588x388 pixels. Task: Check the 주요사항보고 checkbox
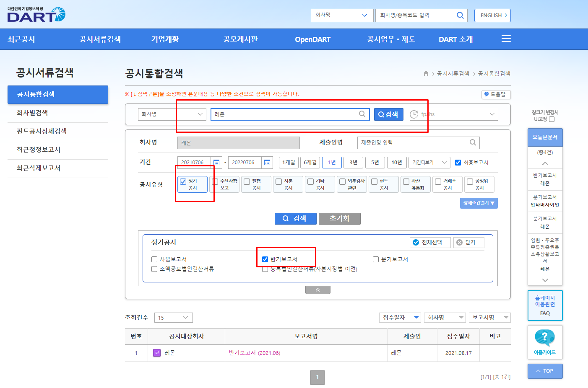215,181
